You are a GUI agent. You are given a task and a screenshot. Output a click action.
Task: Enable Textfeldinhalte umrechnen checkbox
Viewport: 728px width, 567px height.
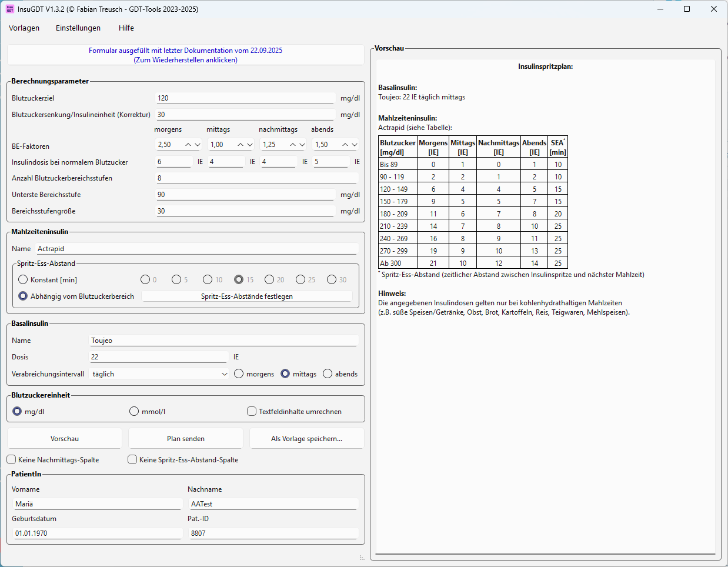pos(252,412)
